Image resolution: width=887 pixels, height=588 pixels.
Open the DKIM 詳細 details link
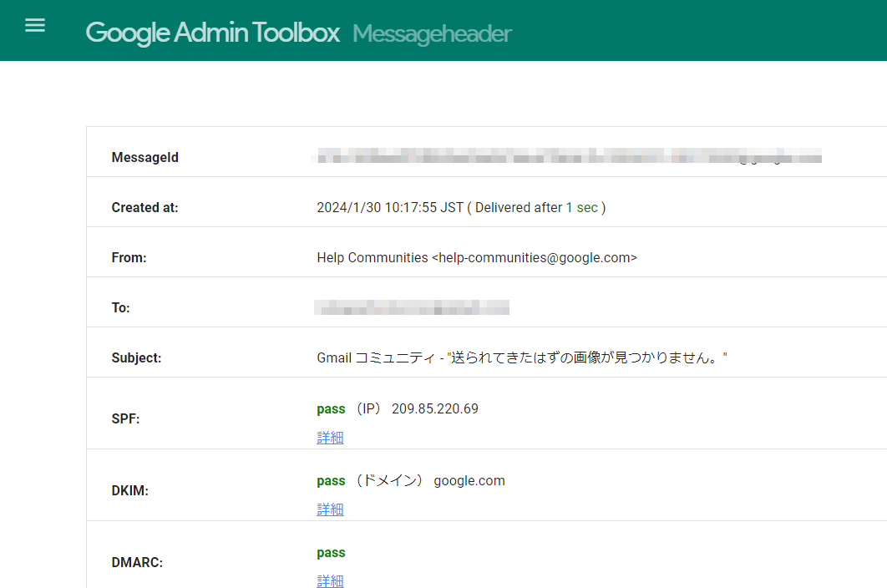331,509
